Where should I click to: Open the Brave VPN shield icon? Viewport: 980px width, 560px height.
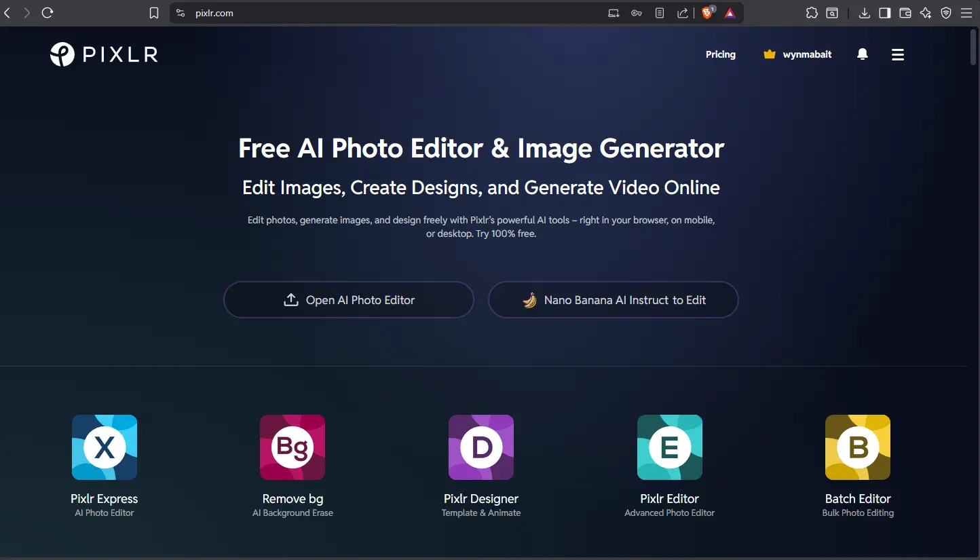946,13
